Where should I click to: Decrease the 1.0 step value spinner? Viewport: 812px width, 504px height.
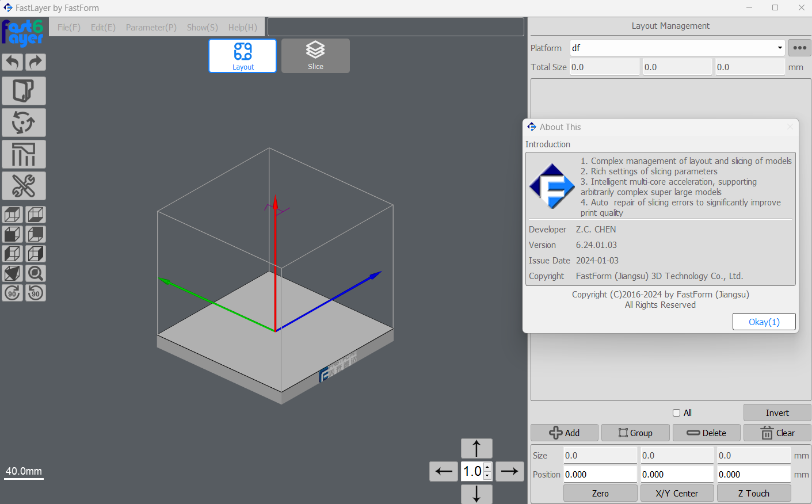pyautogui.click(x=487, y=476)
